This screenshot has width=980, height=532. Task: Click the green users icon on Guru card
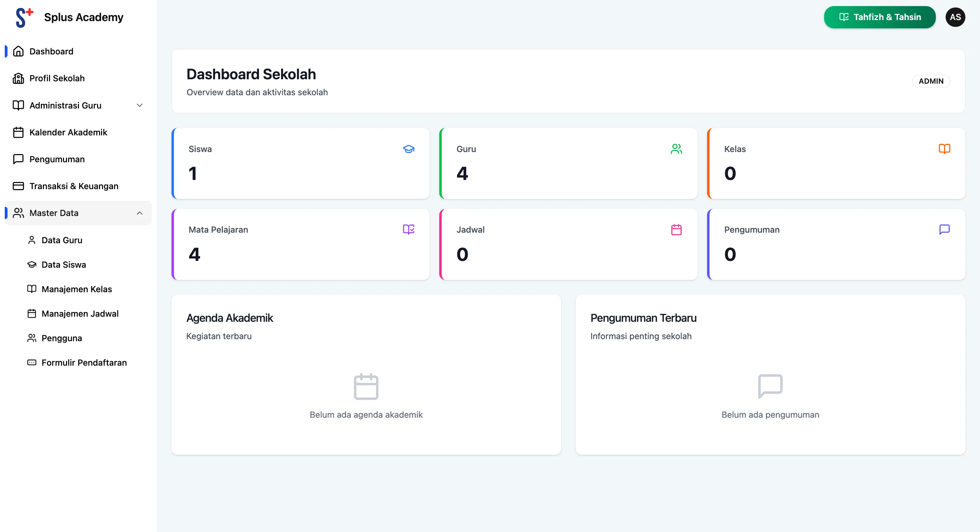coord(676,149)
